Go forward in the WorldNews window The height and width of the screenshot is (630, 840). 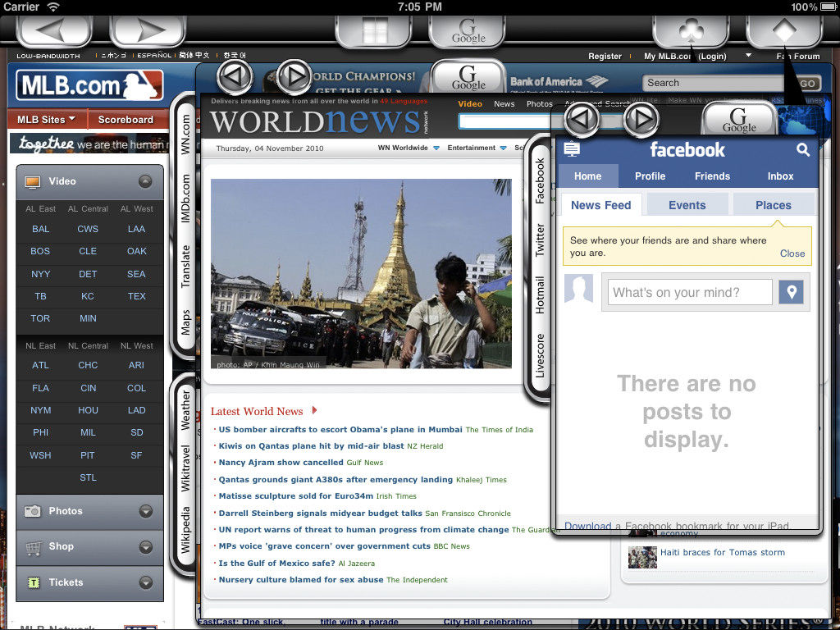coord(294,76)
